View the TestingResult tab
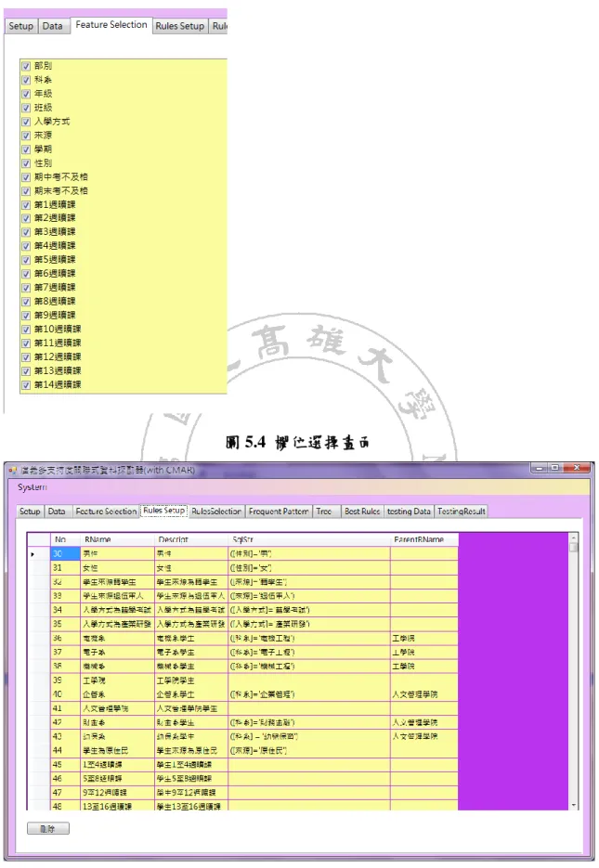The width and height of the screenshot is (599, 868). (x=462, y=512)
